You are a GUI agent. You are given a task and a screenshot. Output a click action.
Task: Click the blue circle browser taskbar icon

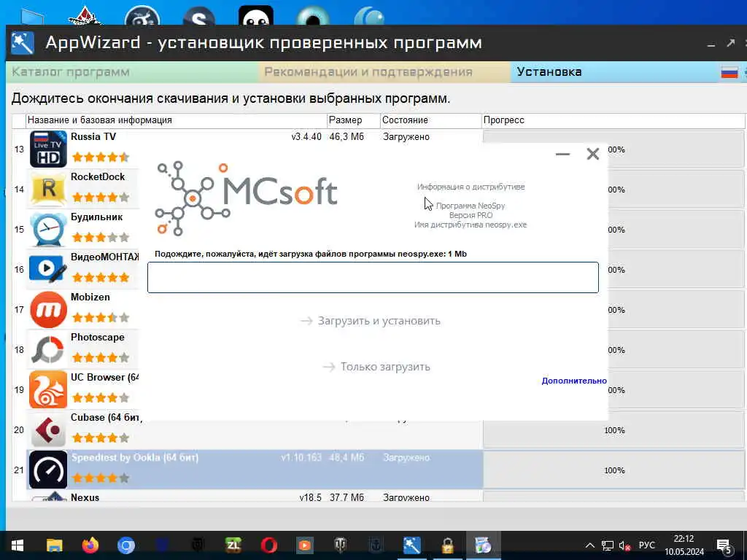[x=126, y=545]
